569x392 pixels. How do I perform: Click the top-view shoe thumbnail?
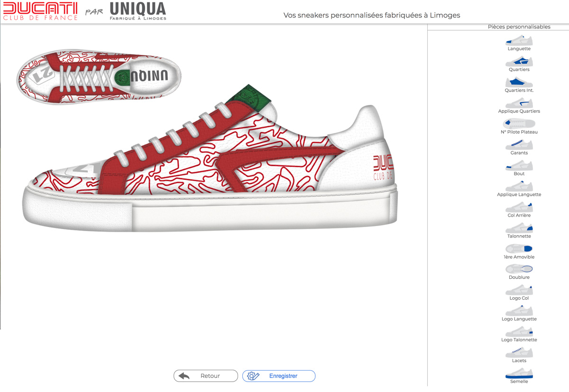point(99,76)
